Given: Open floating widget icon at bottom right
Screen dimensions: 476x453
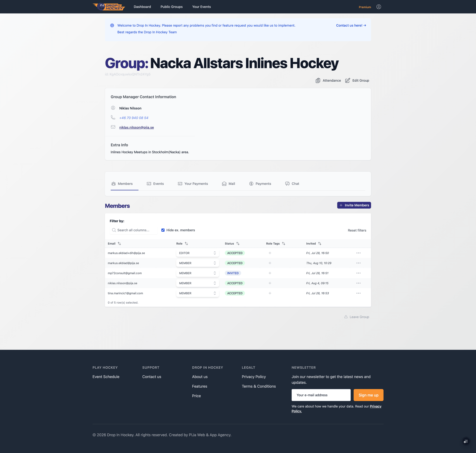Looking at the screenshot, I should 466,441.
